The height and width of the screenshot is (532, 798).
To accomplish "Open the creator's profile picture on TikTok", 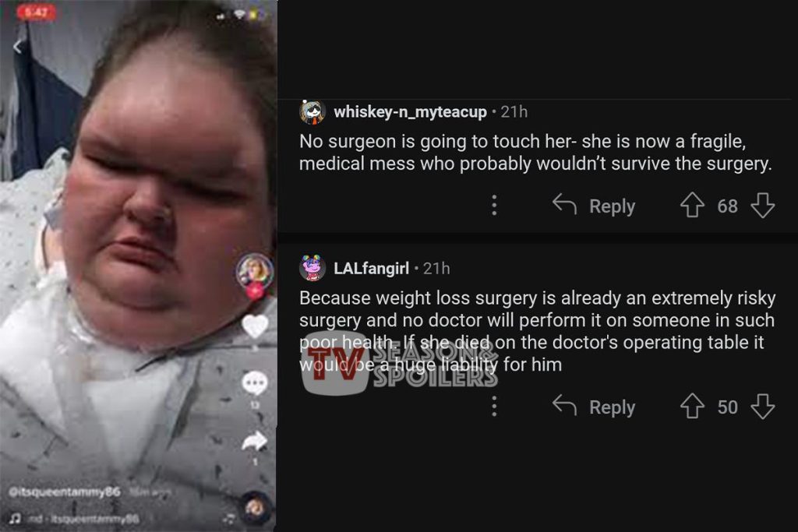I will (255, 271).
